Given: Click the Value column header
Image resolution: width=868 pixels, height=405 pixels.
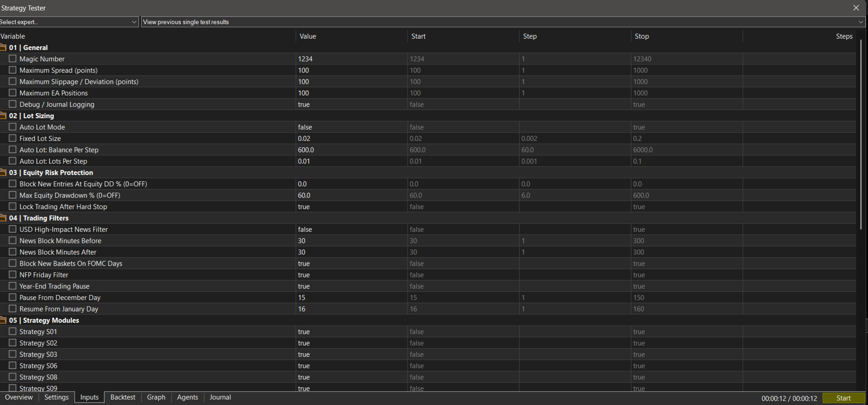Looking at the screenshot, I should pyautogui.click(x=352, y=36).
